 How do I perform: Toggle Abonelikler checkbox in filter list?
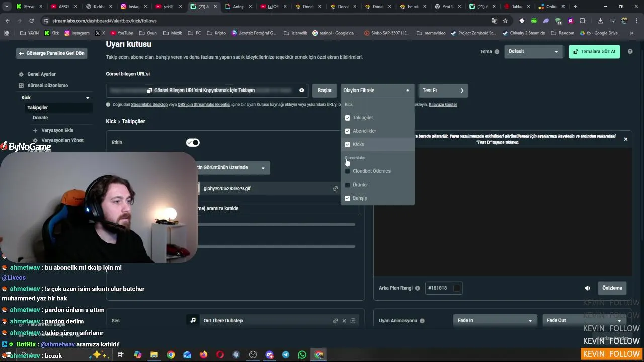(x=347, y=131)
